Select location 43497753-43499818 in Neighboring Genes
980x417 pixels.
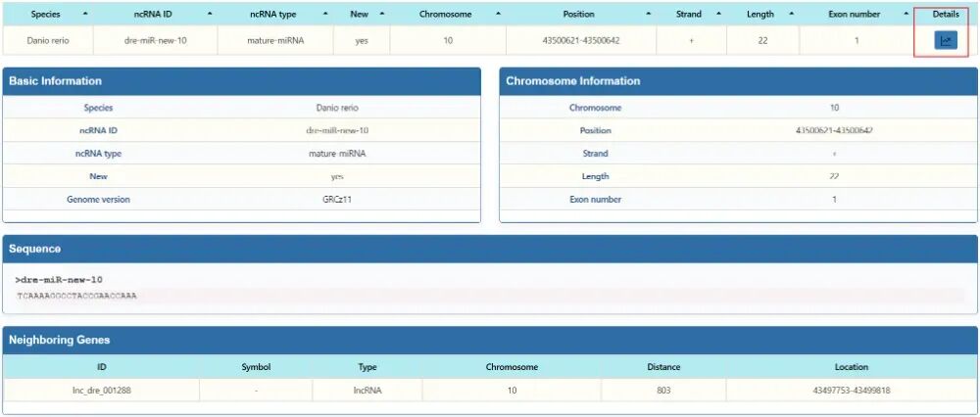pyautogui.click(x=852, y=391)
